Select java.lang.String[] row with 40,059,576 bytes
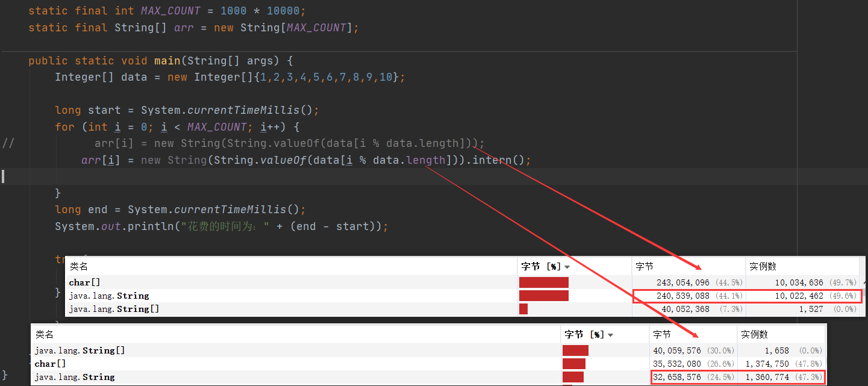The height and width of the screenshot is (386, 868). tap(428, 350)
